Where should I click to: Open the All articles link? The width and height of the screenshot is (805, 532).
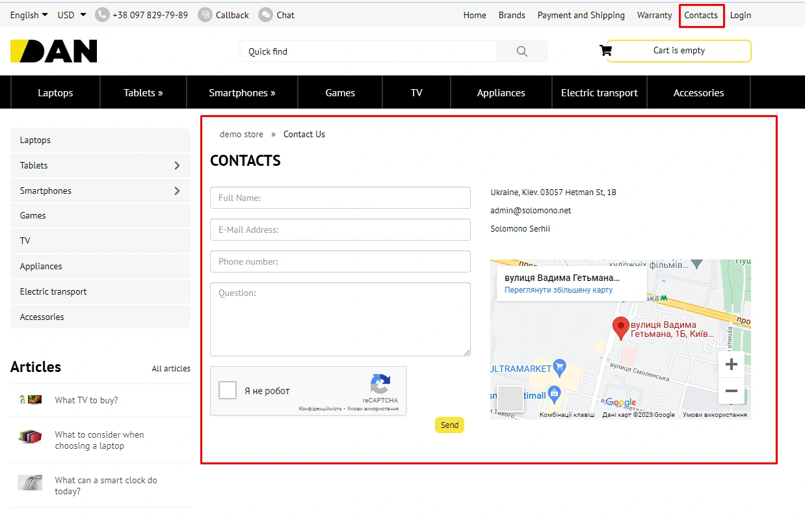coord(171,369)
